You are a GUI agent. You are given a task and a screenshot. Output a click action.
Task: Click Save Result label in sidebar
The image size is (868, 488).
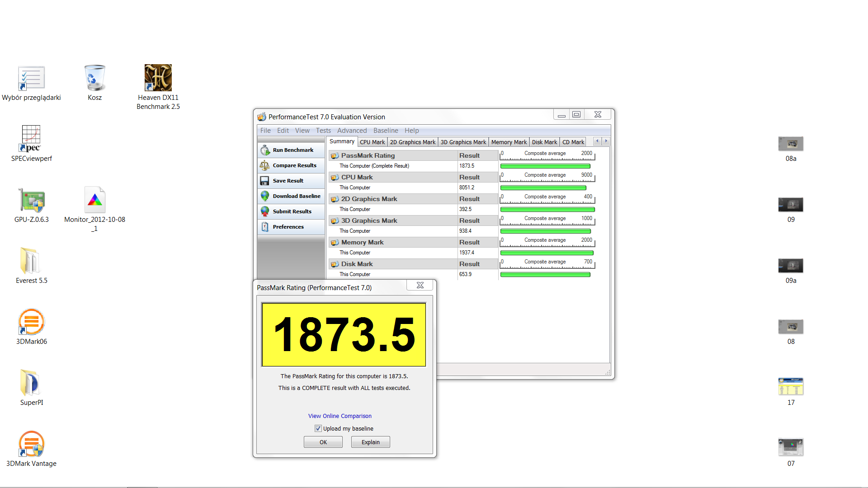[x=288, y=181]
